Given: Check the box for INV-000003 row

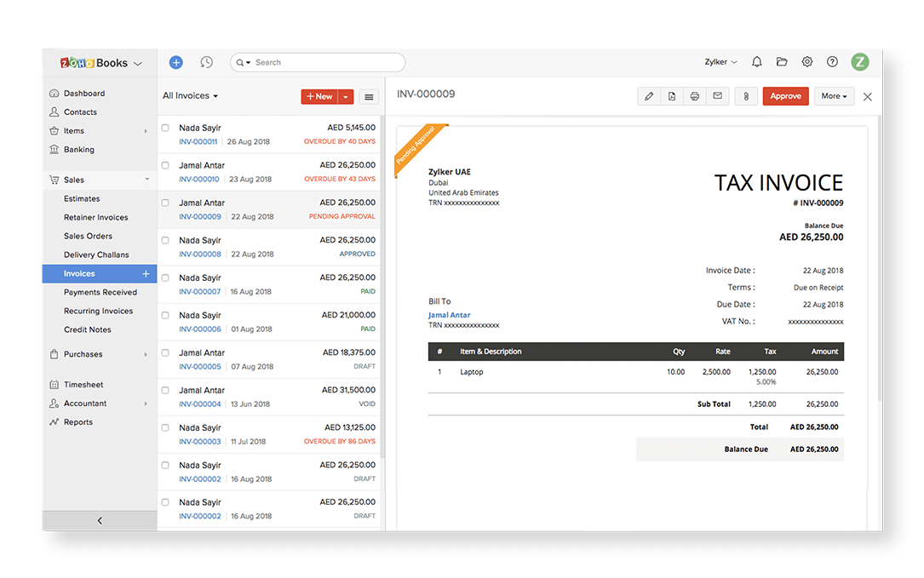Looking at the screenshot, I should [165, 428].
